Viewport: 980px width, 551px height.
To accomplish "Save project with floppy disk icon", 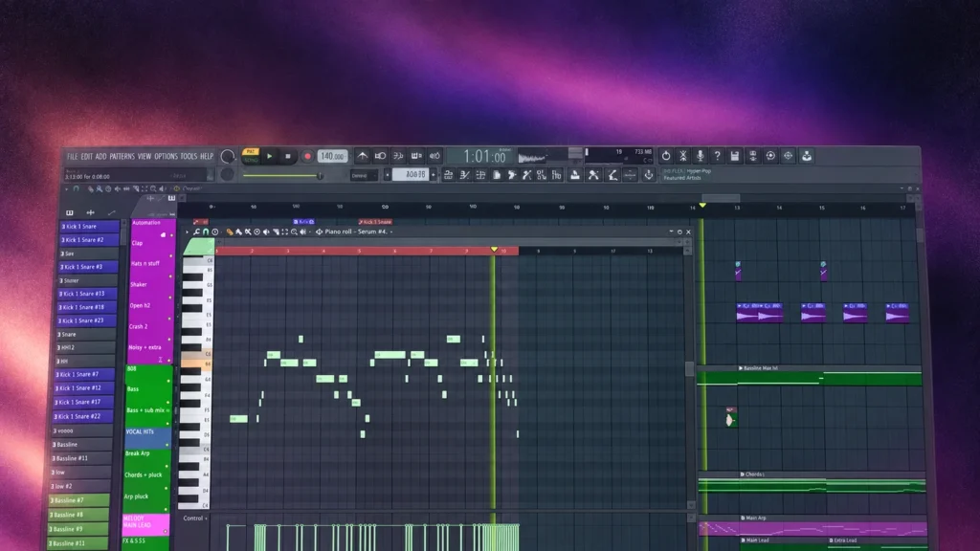I will click(x=735, y=156).
